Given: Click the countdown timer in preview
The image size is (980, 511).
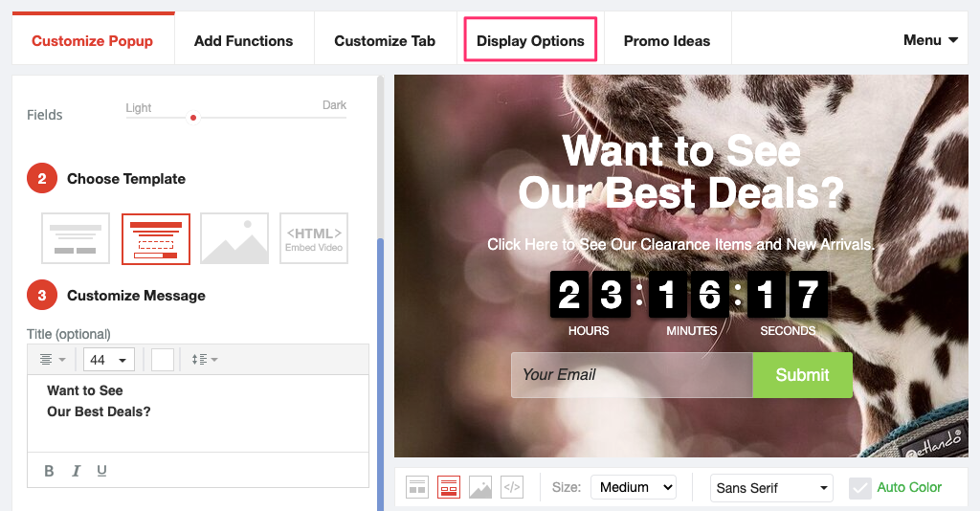Looking at the screenshot, I should (x=689, y=303).
